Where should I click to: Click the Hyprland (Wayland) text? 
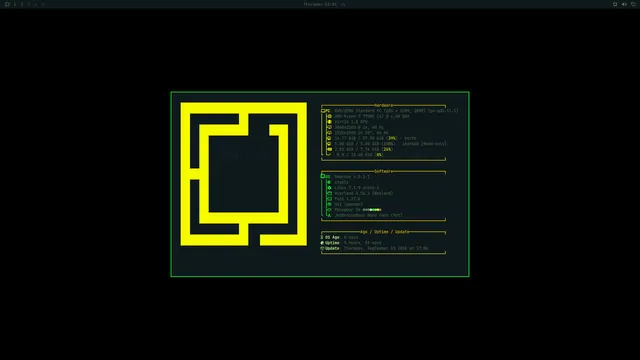[363, 193]
